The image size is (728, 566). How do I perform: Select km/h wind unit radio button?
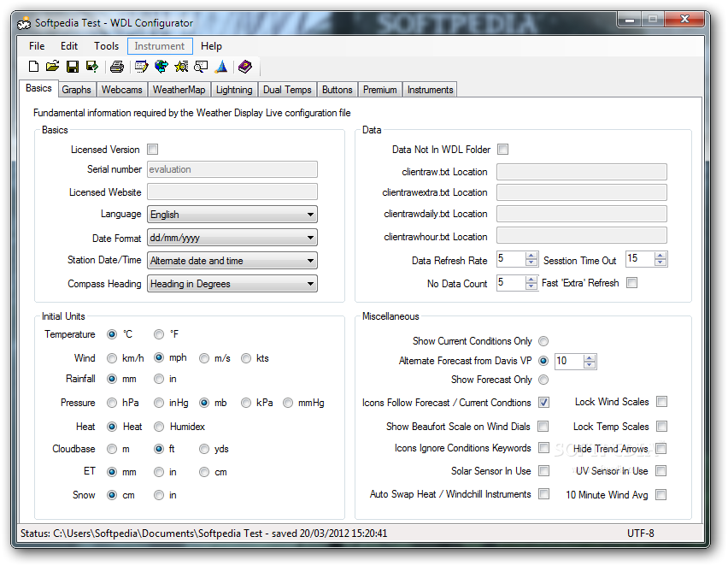(x=112, y=358)
